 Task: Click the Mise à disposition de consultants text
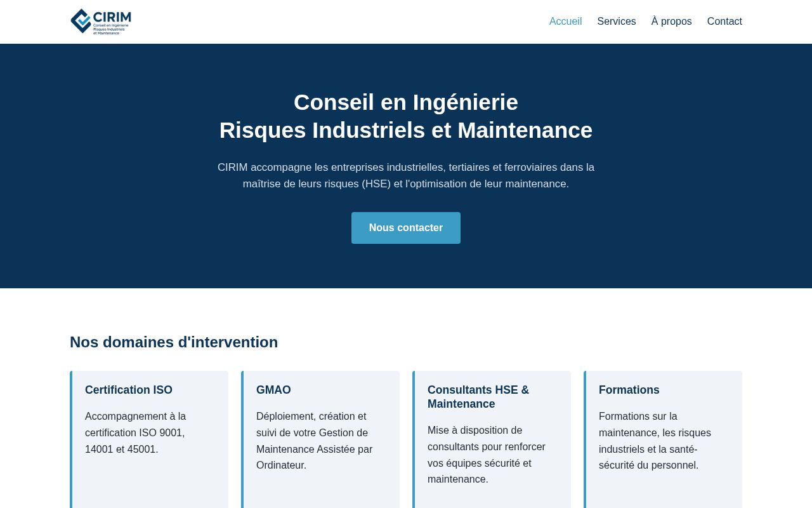pyautogui.click(x=487, y=455)
